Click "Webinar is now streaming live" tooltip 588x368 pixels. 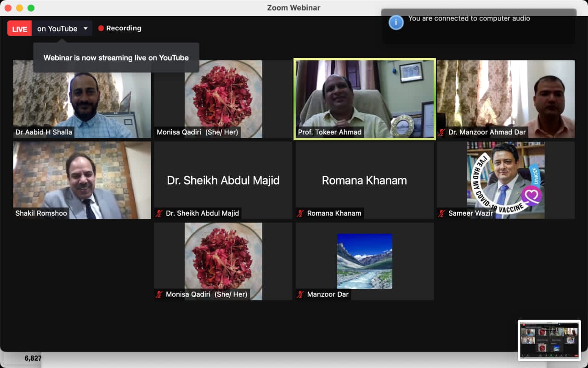(x=116, y=58)
